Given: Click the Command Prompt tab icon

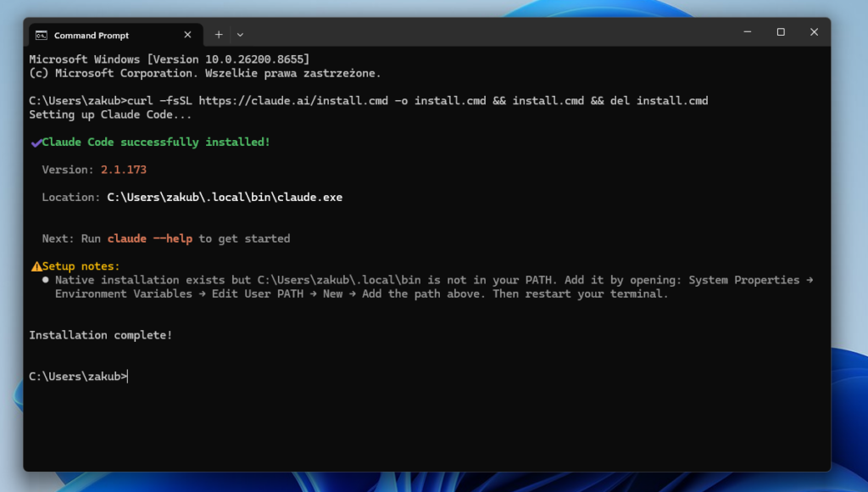Looking at the screenshot, I should tap(42, 36).
